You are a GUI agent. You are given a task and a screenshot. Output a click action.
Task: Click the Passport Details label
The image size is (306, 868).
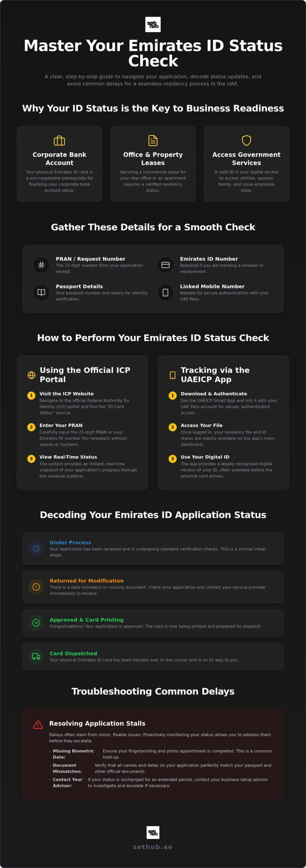coord(79,286)
